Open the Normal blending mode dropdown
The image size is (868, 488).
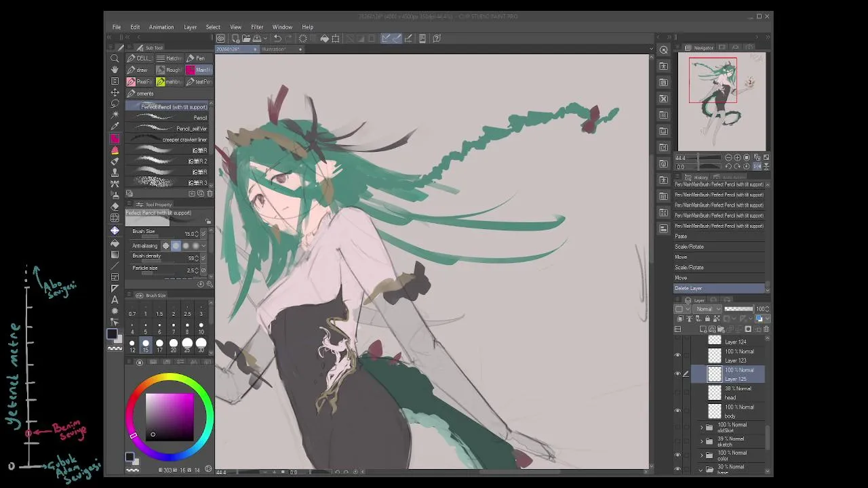pos(709,309)
